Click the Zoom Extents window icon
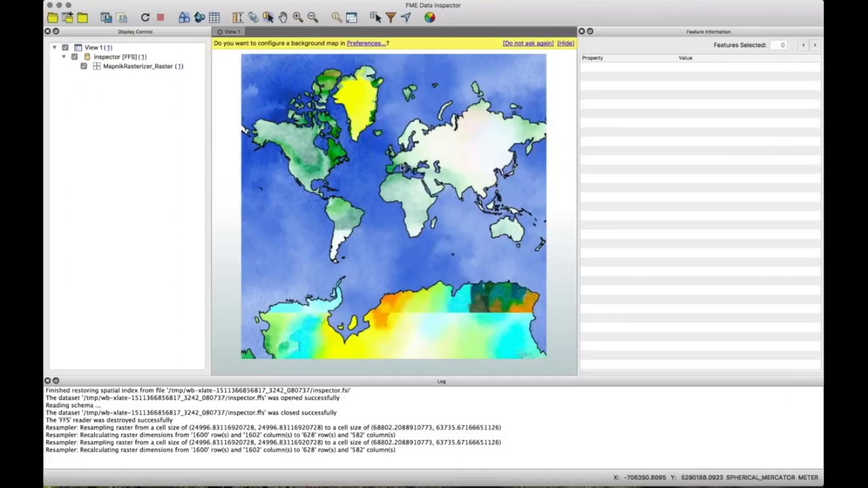This screenshot has height=488, width=868. pyautogui.click(x=351, y=18)
